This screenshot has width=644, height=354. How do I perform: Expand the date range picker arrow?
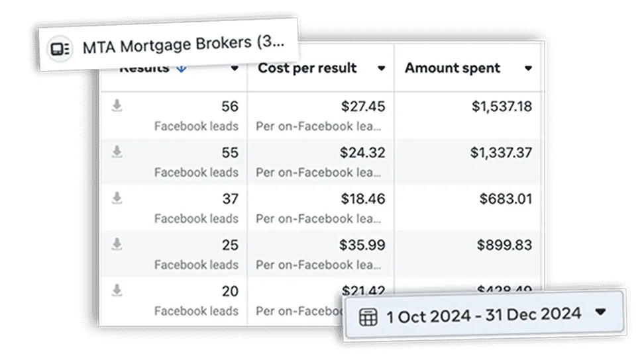coord(600,312)
